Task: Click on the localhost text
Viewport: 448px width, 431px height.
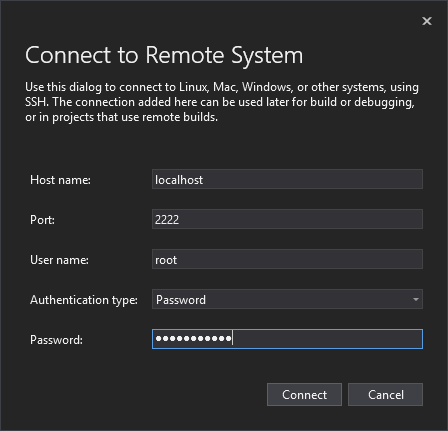Action: click(x=179, y=180)
